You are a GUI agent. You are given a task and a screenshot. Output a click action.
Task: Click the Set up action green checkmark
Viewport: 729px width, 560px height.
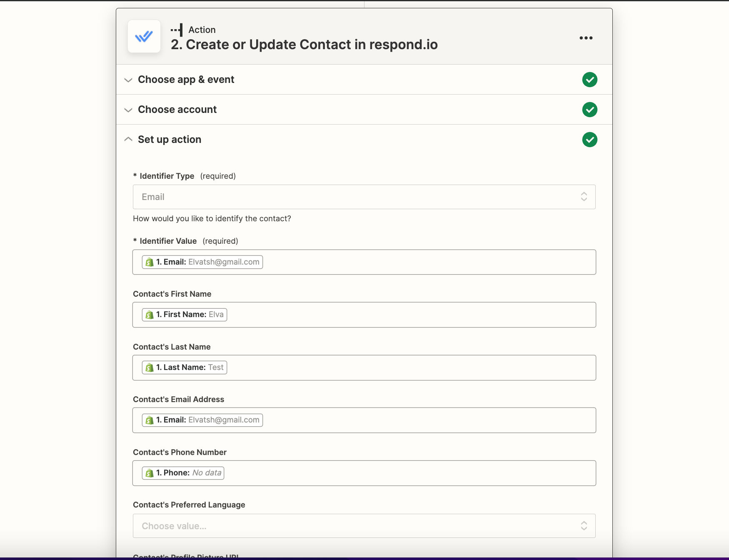(589, 140)
